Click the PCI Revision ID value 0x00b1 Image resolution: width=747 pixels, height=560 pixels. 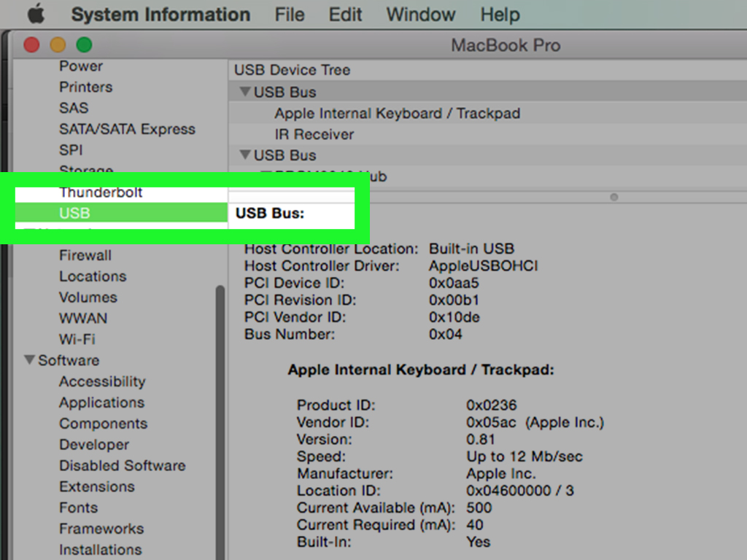tap(454, 300)
